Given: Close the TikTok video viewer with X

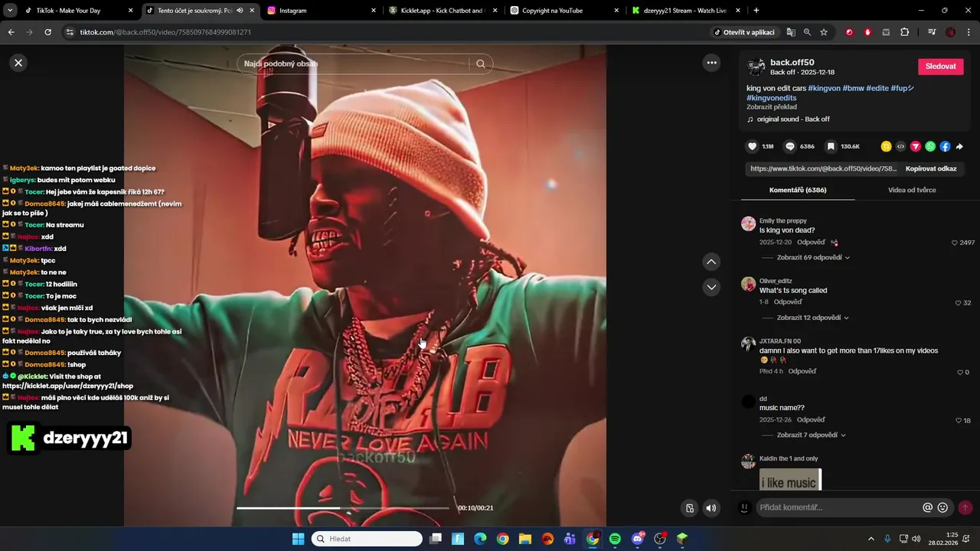Looking at the screenshot, I should tap(18, 63).
